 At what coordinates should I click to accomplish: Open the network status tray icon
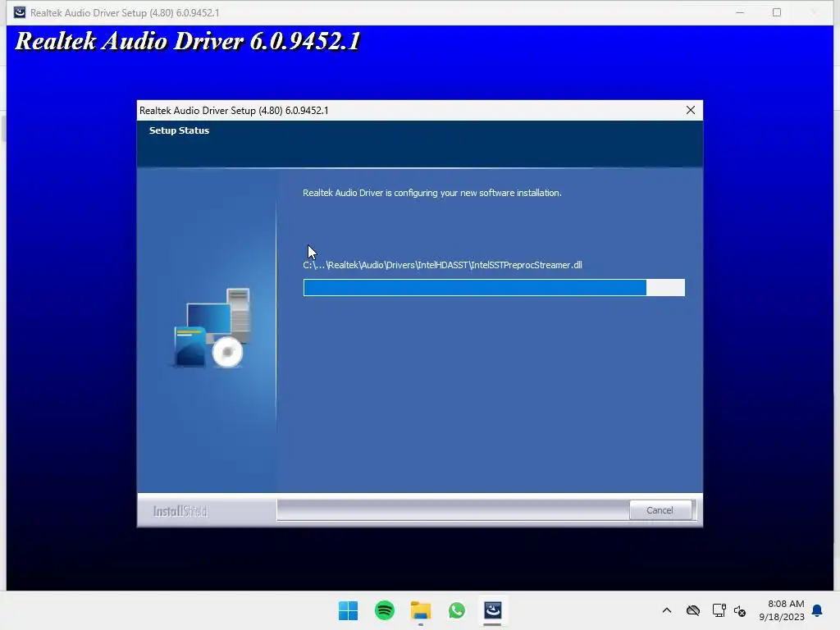pyautogui.click(x=719, y=610)
